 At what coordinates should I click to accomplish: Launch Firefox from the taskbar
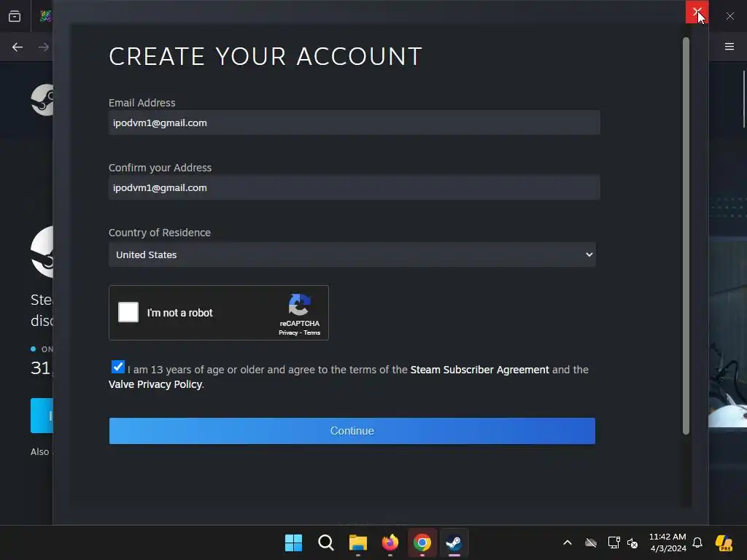pos(390,542)
